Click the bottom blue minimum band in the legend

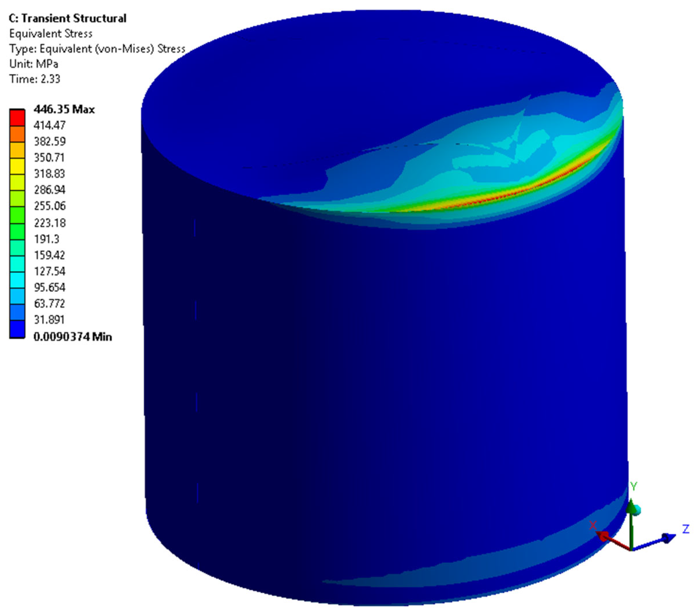(x=17, y=329)
